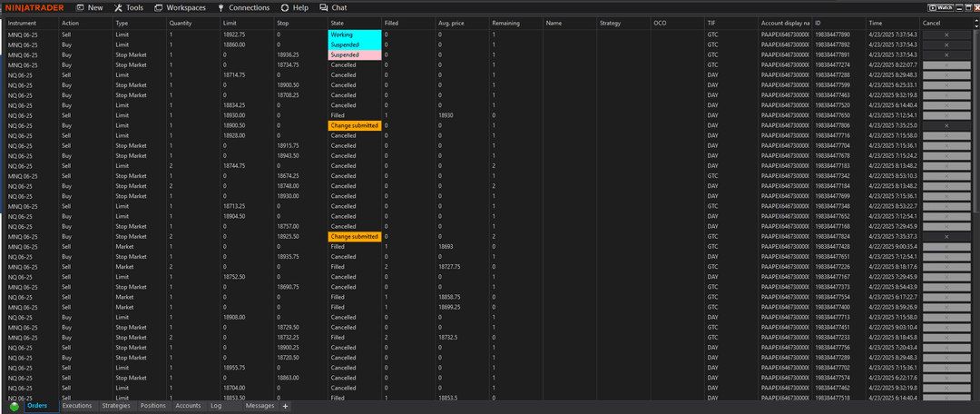Image resolution: width=980 pixels, height=414 pixels.
Task: Select the limit price 18922.75 cell
Action: click(x=247, y=35)
